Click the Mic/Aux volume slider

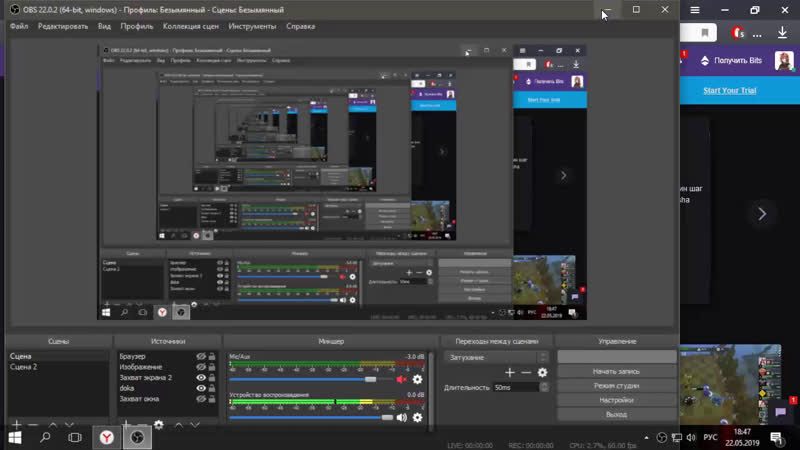310,379
